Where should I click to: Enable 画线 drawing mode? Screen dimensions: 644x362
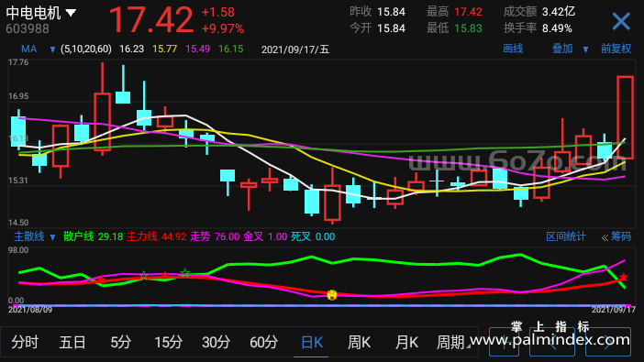coord(513,49)
